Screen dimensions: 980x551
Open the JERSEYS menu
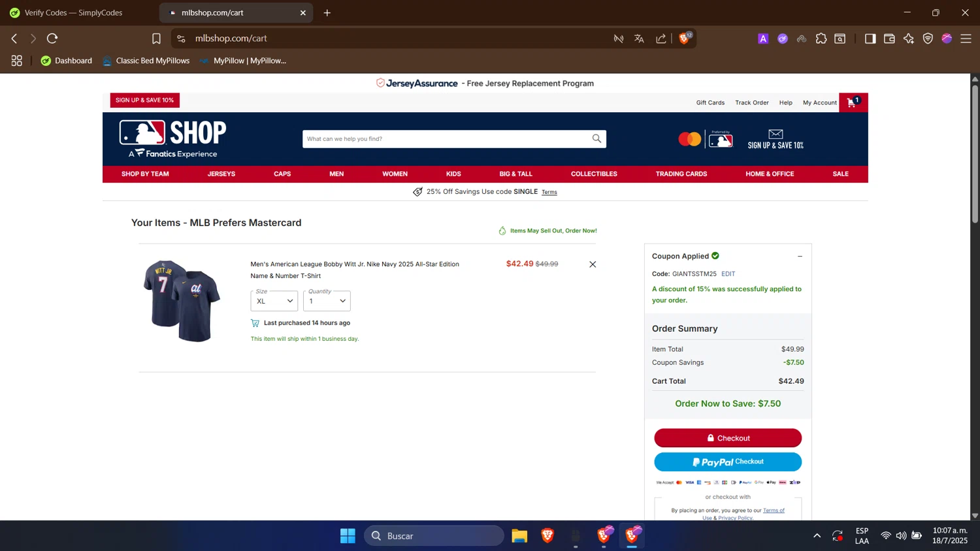pyautogui.click(x=221, y=174)
